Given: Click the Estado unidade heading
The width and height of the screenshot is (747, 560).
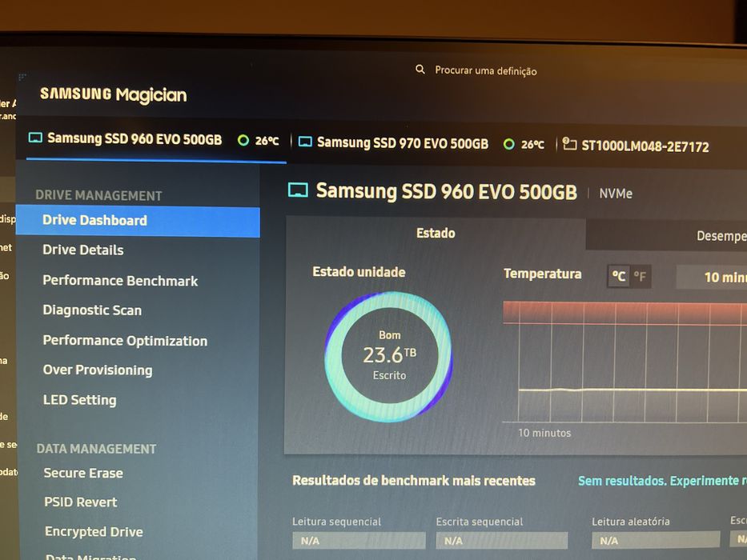Looking at the screenshot, I should click(359, 272).
